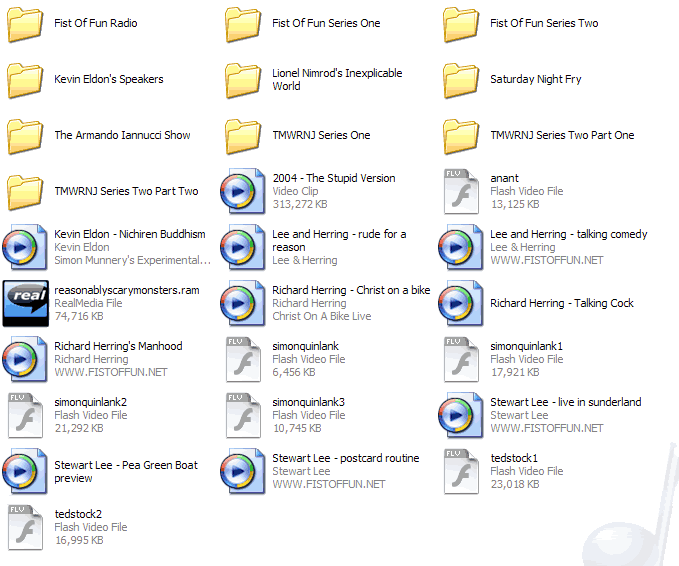Open the Fist Of Fun Radio folder icon
679x566 pixels.
pos(25,25)
